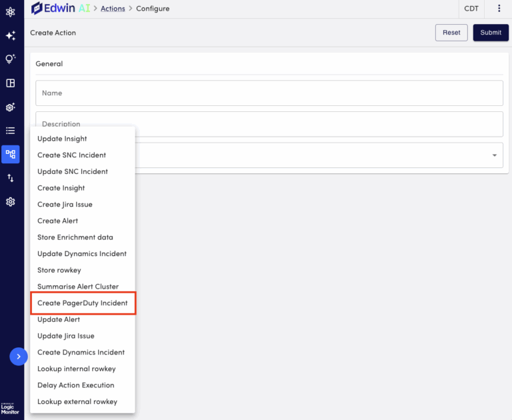The image size is (512, 420).
Task: Toggle the action type dropdown arrow
Action: pos(495,155)
